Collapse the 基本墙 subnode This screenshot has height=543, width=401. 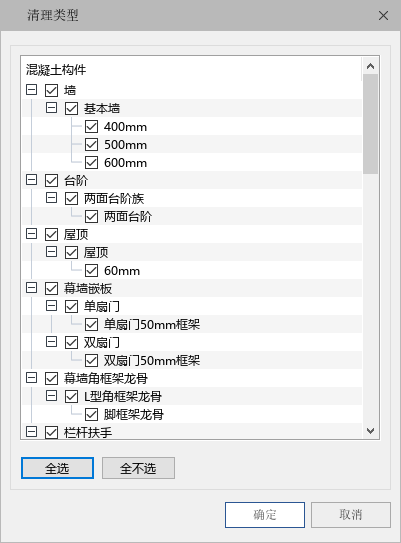(52, 108)
